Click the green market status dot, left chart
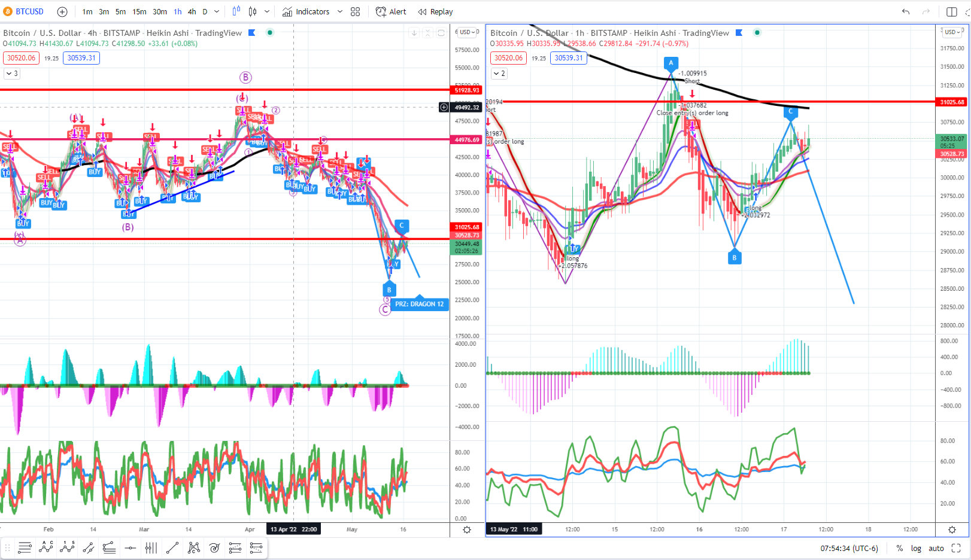Image resolution: width=971 pixels, height=560 pixels. tap(270, 33)
